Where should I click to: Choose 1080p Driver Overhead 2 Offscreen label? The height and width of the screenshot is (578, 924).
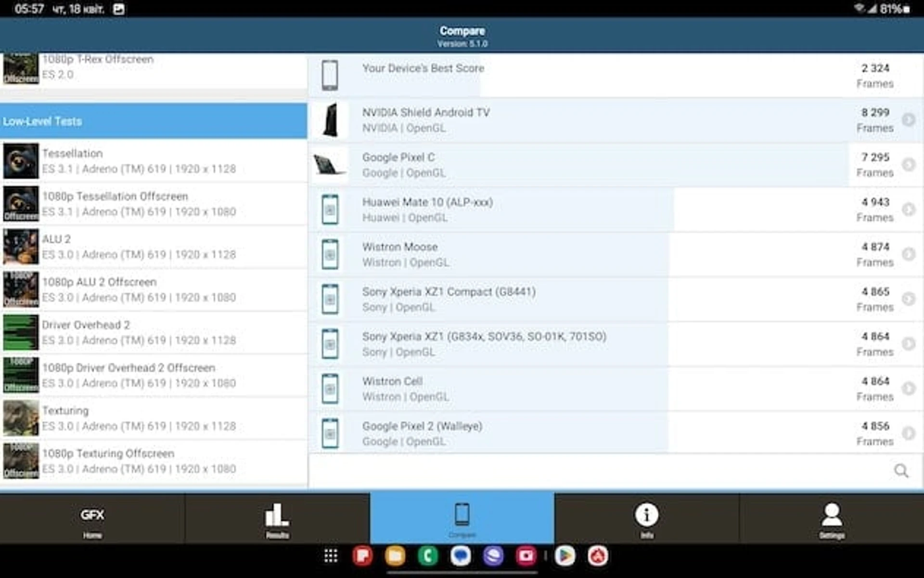tap(128, 368)
